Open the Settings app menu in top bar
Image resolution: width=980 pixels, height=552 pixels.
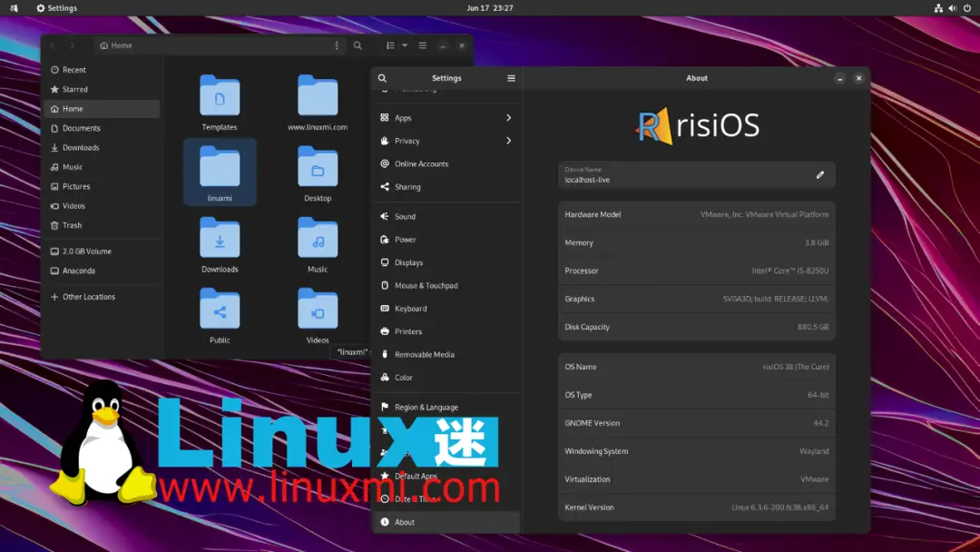(x=57, y=8)
